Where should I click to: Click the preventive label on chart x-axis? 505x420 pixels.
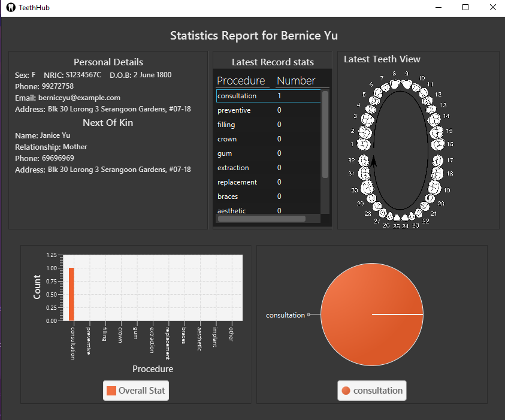click(x=88, y=341)
